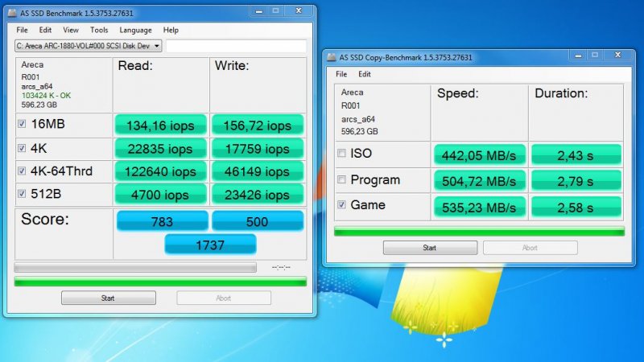Click the write score 500

point(258,221)
